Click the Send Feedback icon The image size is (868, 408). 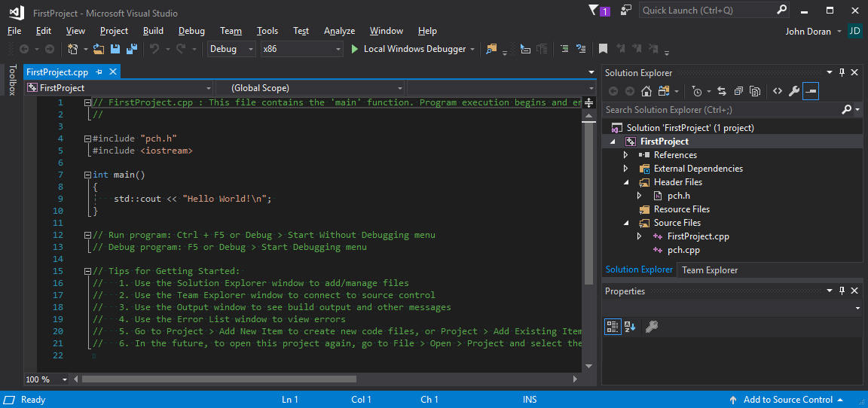click(625, 10)
